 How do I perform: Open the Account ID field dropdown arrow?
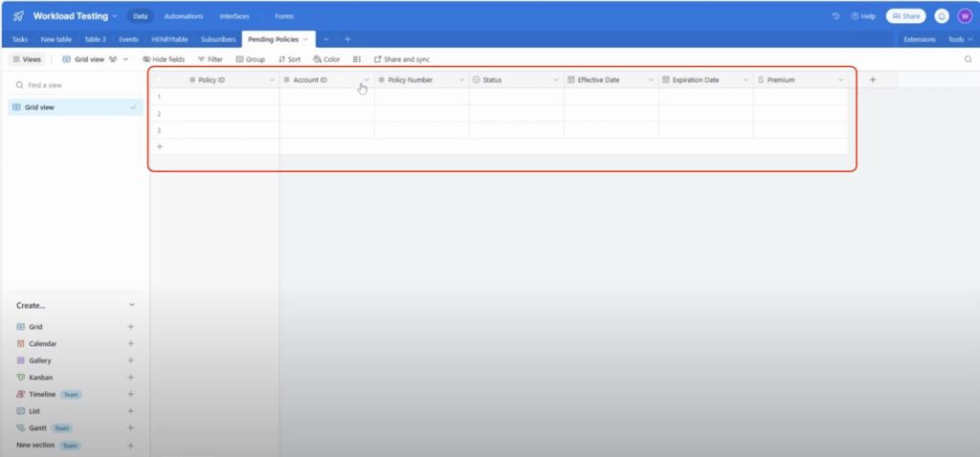pyautogui.click(x=367, y=80)
